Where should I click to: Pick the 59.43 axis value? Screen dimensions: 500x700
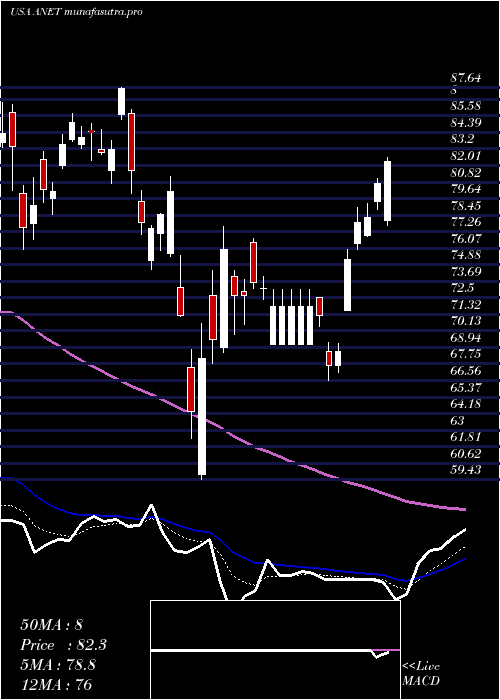[x=466, y=470]
